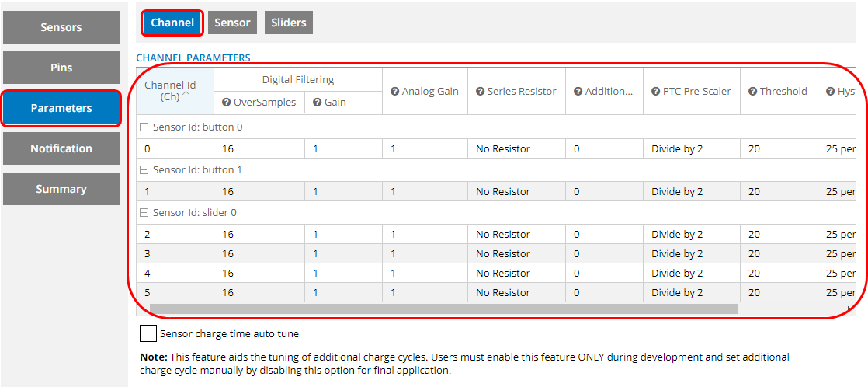Sort by Channel Id column arrow
Viewport: 868px width, 387px height.
click(186, 97)
